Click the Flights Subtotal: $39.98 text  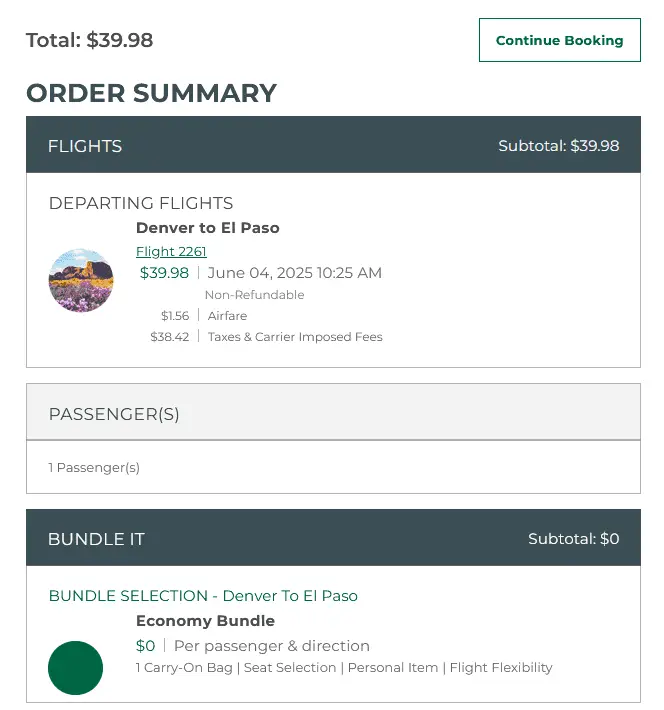click(558, 146)
